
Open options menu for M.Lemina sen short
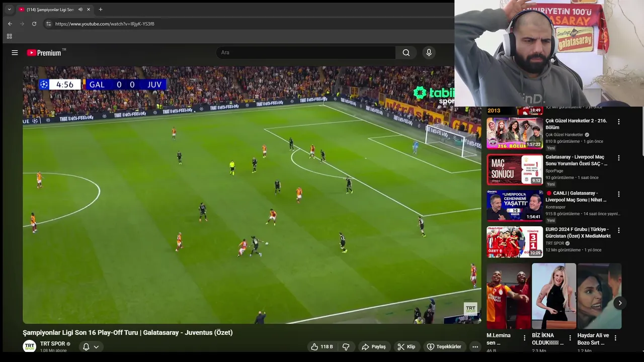pyautogui.click(x=524, y=338)
